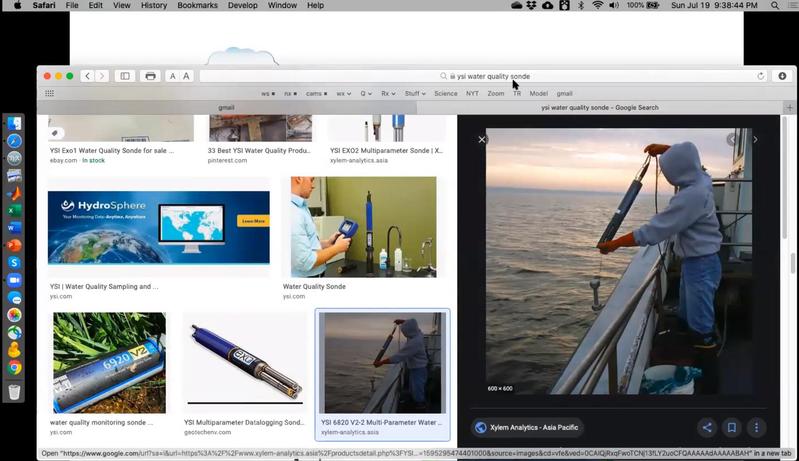Expand the Rx favorites folder
The image size is (799, 461).
click(x=389, y=93)
